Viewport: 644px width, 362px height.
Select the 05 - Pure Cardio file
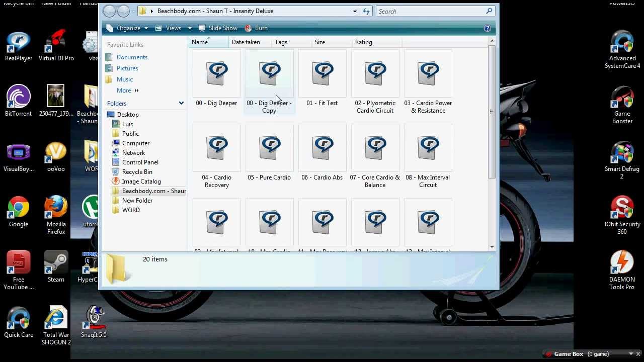(x=269, y=153)
